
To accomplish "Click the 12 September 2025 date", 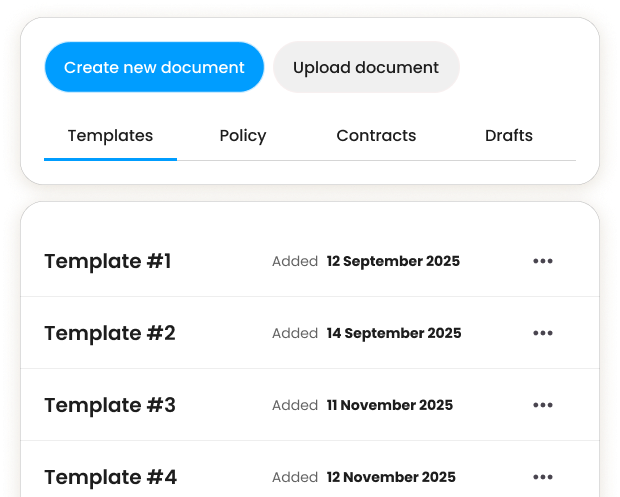I will [x=393, y=262].
